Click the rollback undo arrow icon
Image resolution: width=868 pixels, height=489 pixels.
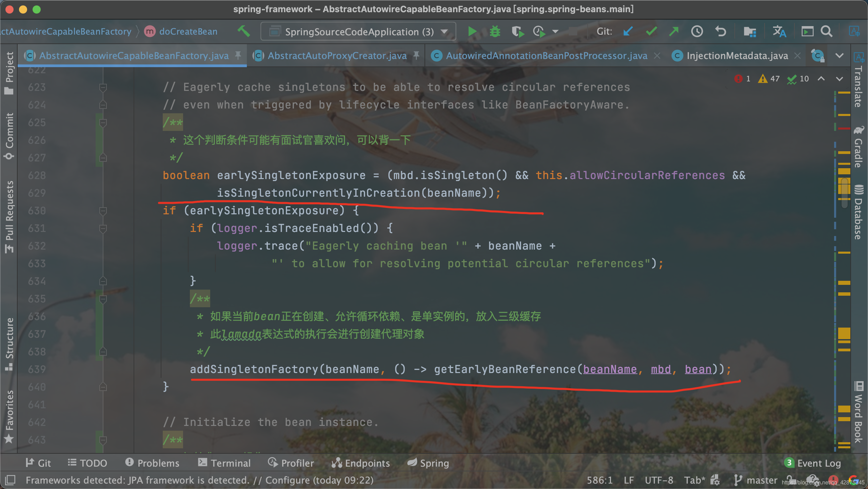721,32
